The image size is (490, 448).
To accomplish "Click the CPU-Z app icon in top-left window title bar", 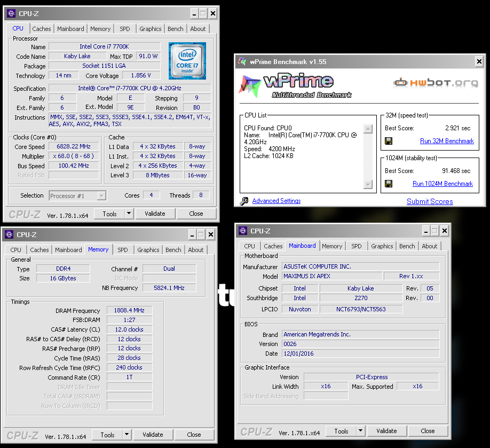I will tap(11, 13).
